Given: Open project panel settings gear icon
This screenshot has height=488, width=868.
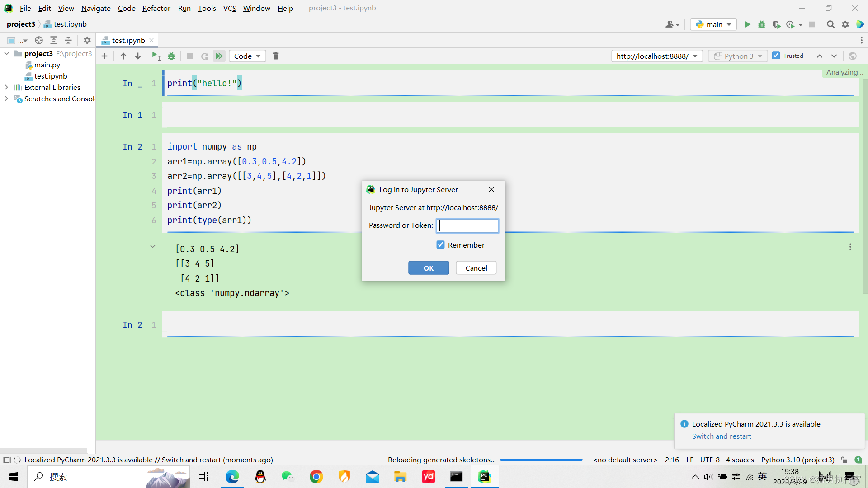Looking at the screenshot, I should click(87, 40).
